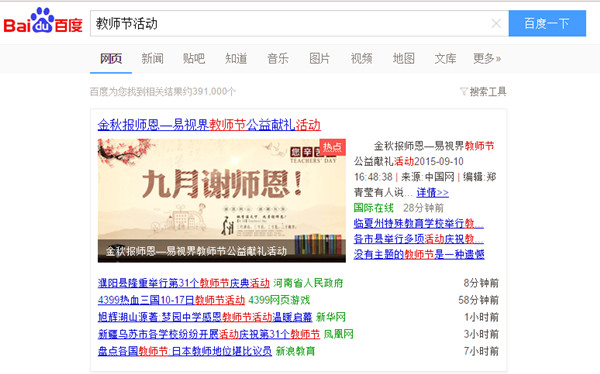600x374 pixels.
Task: Click the 3小时前 timestamp
Action: click(x=481, y=334)
